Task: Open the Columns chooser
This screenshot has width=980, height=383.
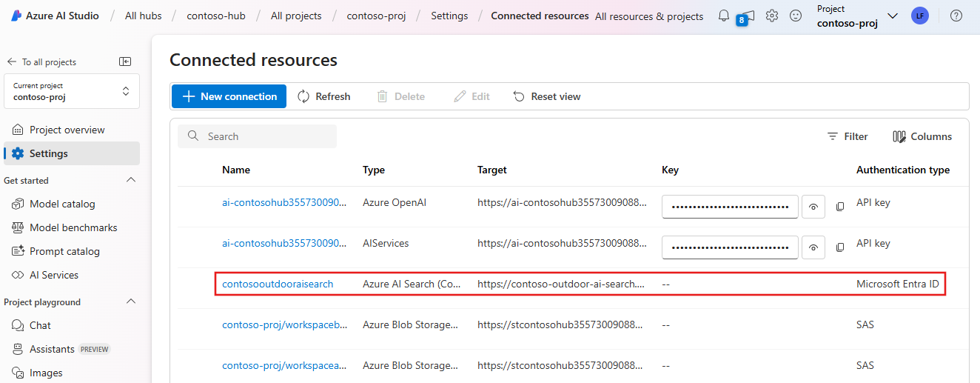Action: click(922, 136)
